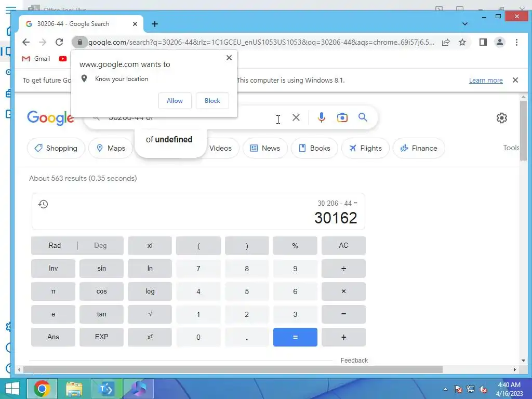The width and height of the screenshot is (532, 399).
Task: Open a new browser tab
Action: [155, 24]
